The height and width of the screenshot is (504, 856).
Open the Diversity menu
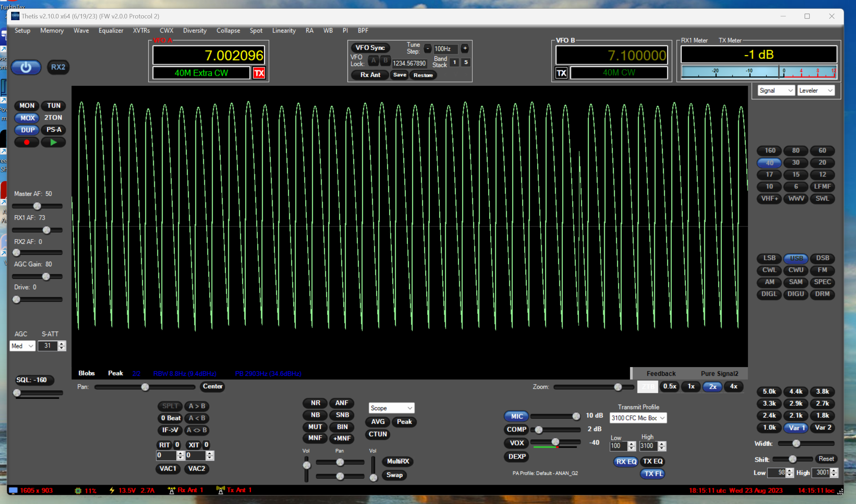(x=195, y=31)
